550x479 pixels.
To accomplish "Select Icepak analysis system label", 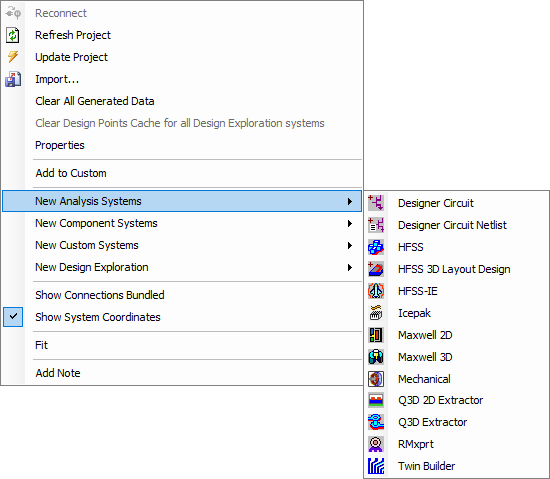I will [414, 313].
